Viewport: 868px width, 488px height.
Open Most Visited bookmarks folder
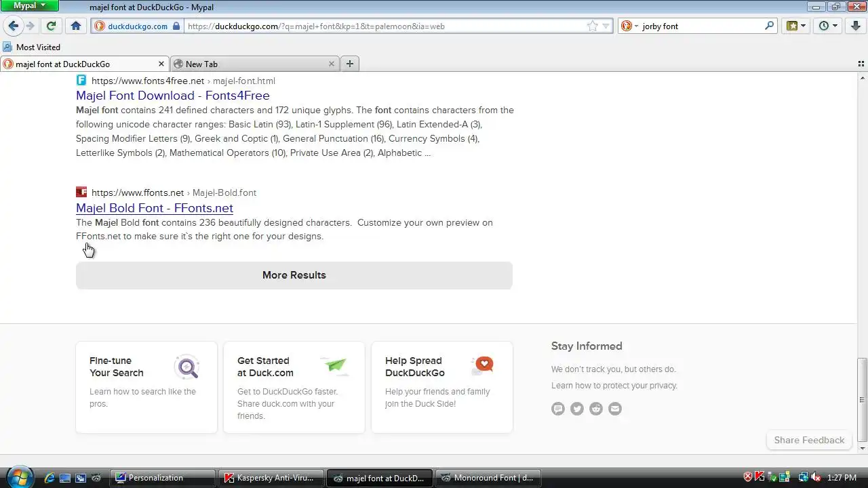(32, 47)
